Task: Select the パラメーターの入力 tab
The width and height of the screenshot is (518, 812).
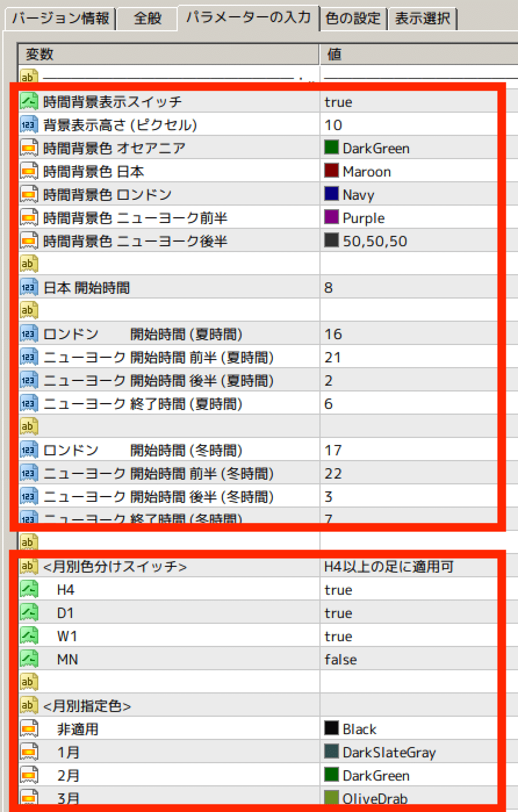Action: [x=249, y=17]
